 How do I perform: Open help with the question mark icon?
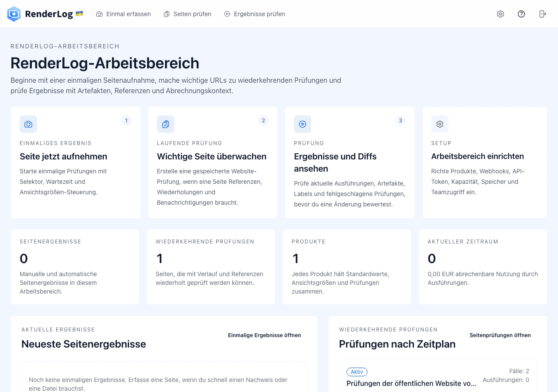pos(521,14)
